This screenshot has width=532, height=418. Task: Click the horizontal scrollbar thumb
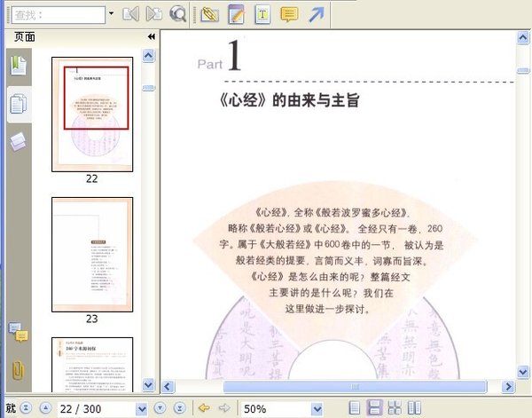355,387
